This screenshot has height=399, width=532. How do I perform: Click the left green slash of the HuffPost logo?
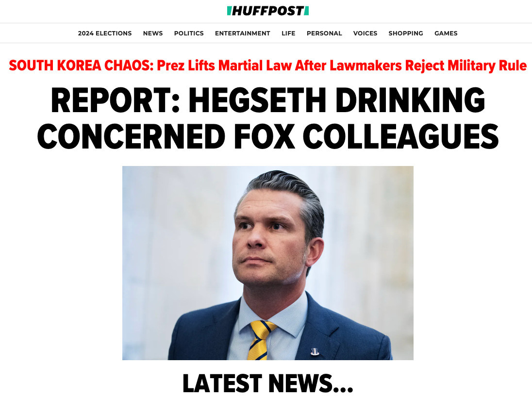tap(229, 11)
